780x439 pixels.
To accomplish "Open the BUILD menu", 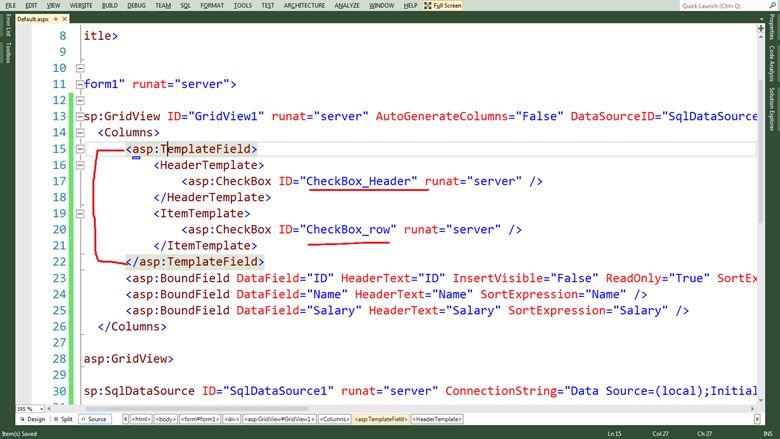I will [x=109, y=5].
